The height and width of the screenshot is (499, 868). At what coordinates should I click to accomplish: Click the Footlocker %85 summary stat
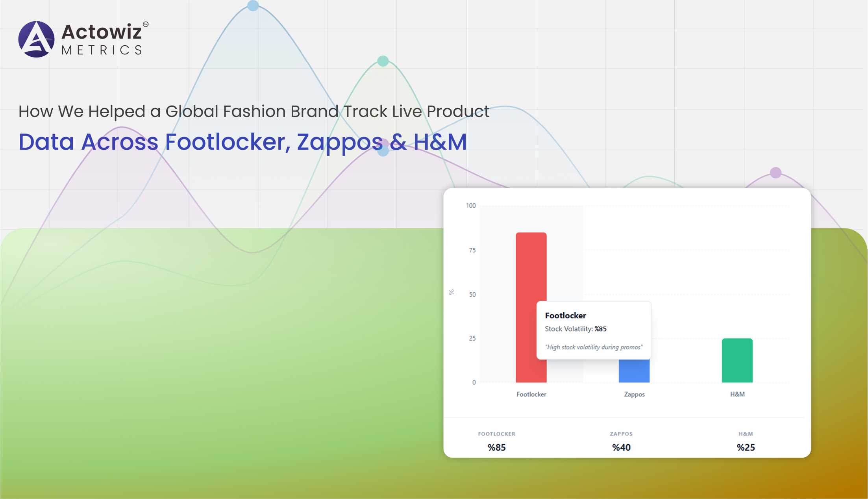[x=496, y=447]
